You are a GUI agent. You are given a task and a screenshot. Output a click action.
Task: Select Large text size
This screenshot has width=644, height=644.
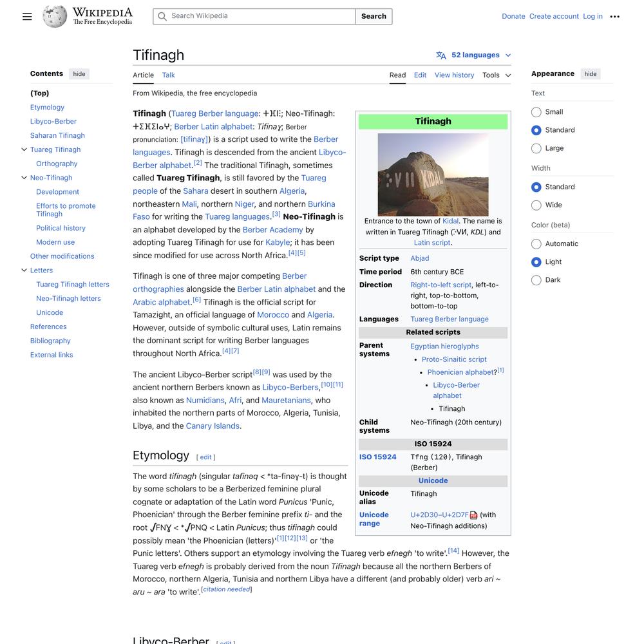pyautogui.click(x=536, y=148)
